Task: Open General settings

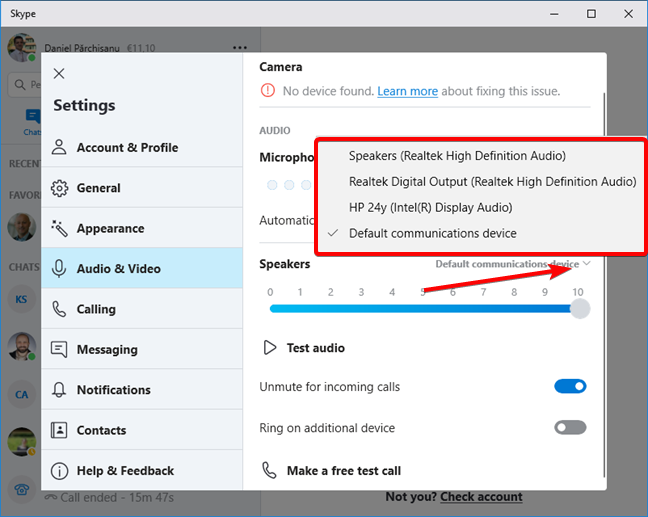Action: tap(142, 188)
